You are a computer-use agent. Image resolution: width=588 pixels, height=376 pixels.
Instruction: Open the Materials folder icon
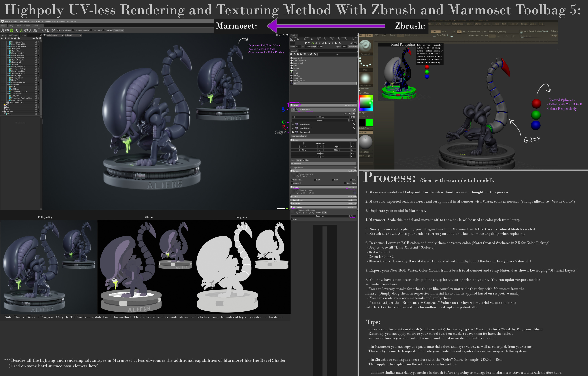[301, 54]
